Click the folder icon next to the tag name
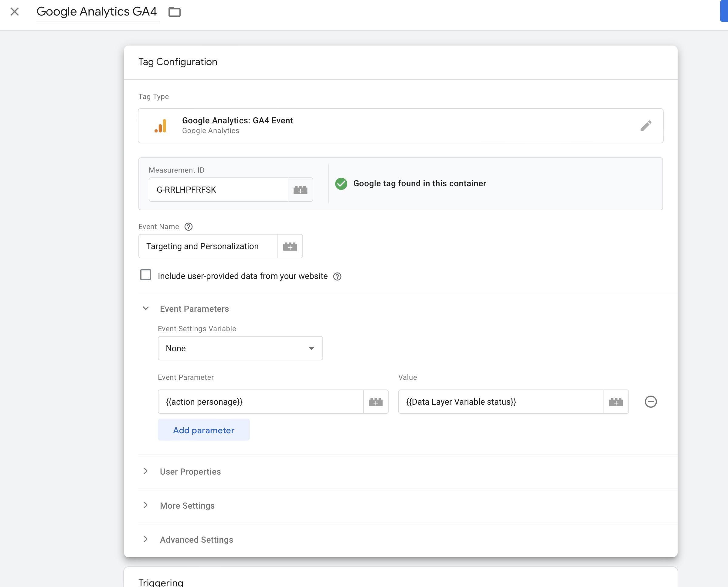This screenshot has width=728, height=587. click(174, 12)
